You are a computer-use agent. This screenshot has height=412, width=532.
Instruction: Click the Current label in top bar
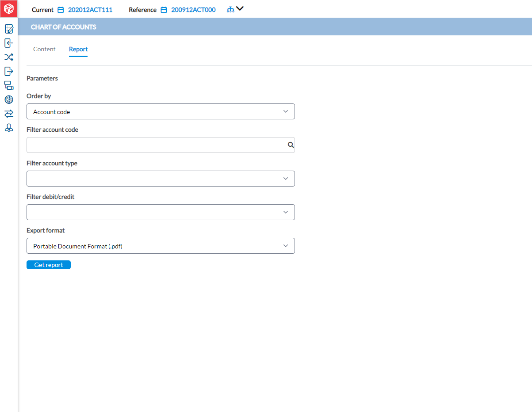click(42, 10)
